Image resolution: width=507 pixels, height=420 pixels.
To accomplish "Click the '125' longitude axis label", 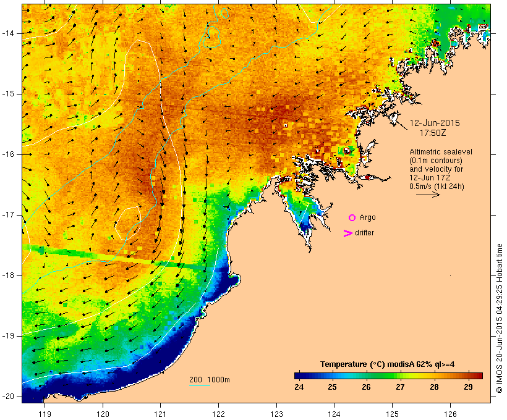I will 393,414.
